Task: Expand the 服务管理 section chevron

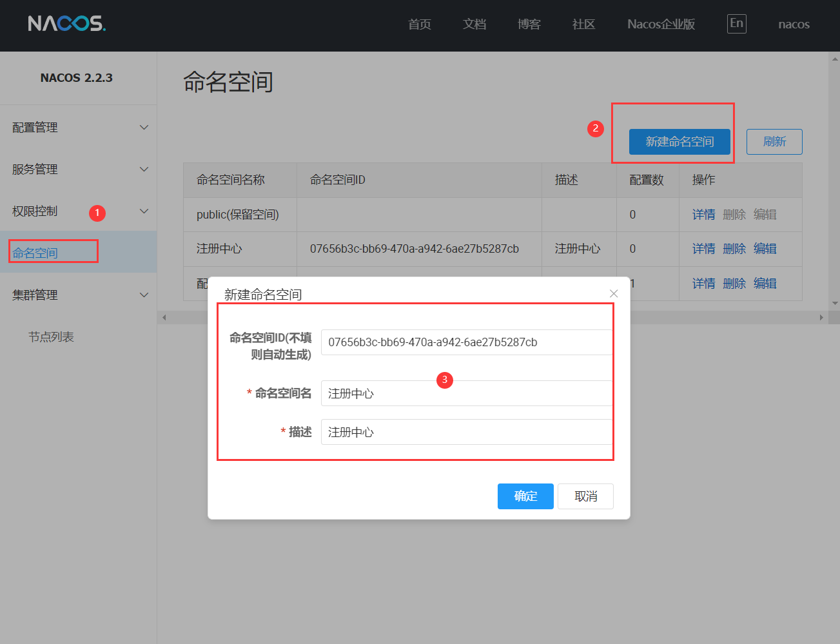Action: 144,170
